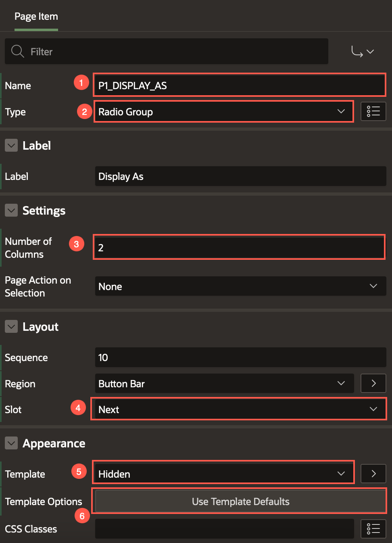Collapse the Layout section
Viewport: 392px width, 543px height.
pyautogui.click(x=11, y=326)
